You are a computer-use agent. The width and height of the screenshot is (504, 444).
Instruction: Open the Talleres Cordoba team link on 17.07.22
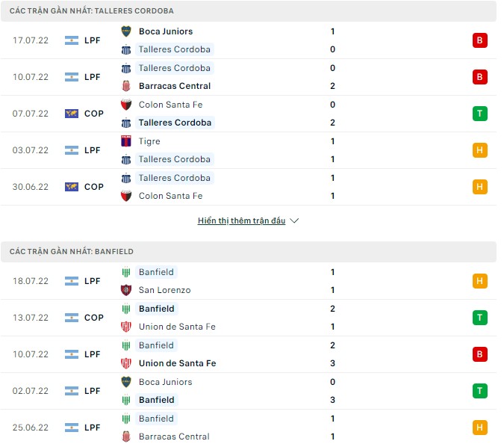[x=175, y=49]
